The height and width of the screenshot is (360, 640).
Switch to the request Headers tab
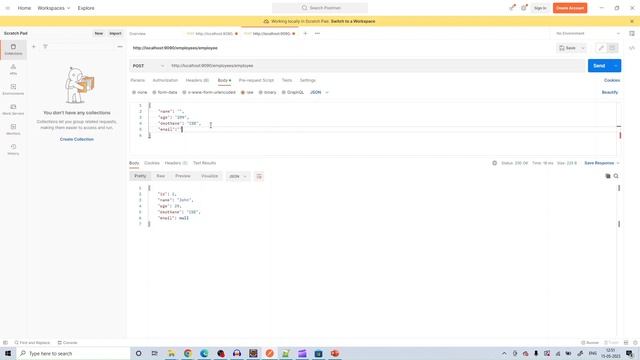[x=197, y=80]
